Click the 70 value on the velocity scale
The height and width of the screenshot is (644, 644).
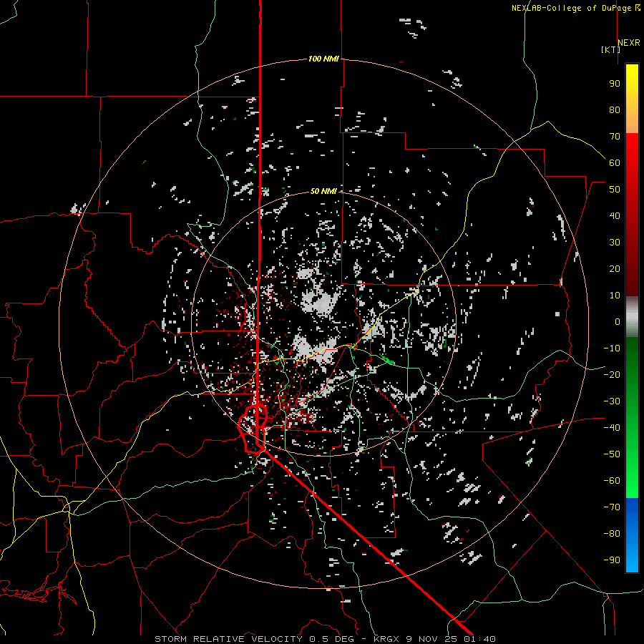[615, 137]
